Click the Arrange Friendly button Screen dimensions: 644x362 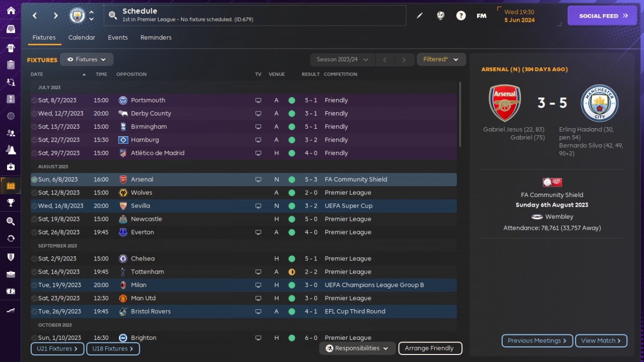point(429,348)
